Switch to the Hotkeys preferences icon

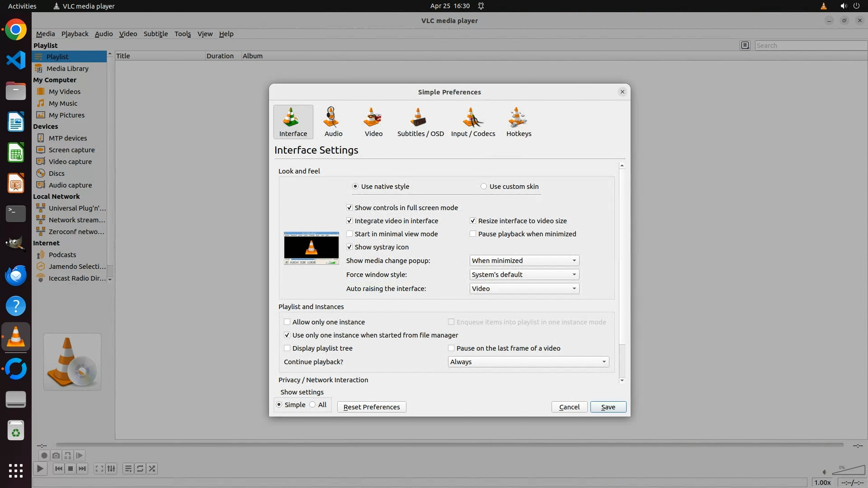[519, 122]
